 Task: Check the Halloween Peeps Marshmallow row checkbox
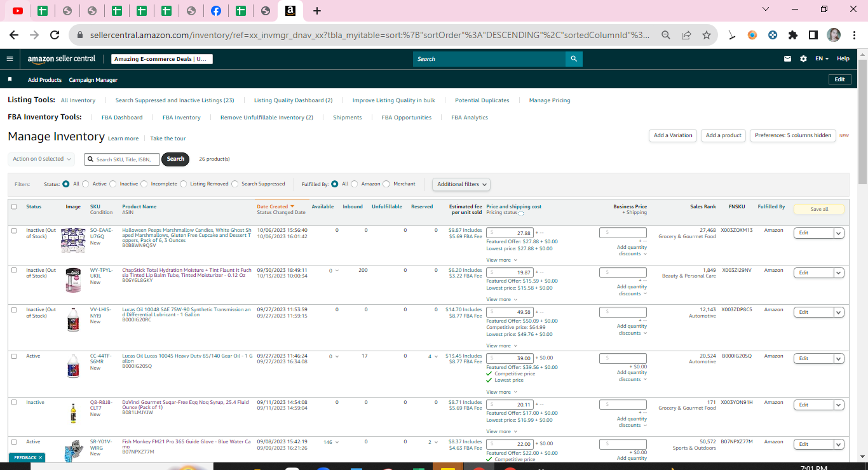click(14, 231)
